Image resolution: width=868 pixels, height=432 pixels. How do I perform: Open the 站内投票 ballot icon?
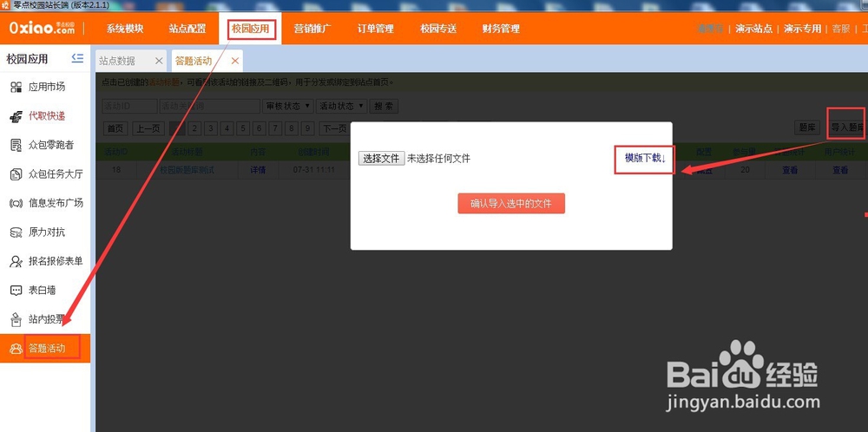coord(16,319)
